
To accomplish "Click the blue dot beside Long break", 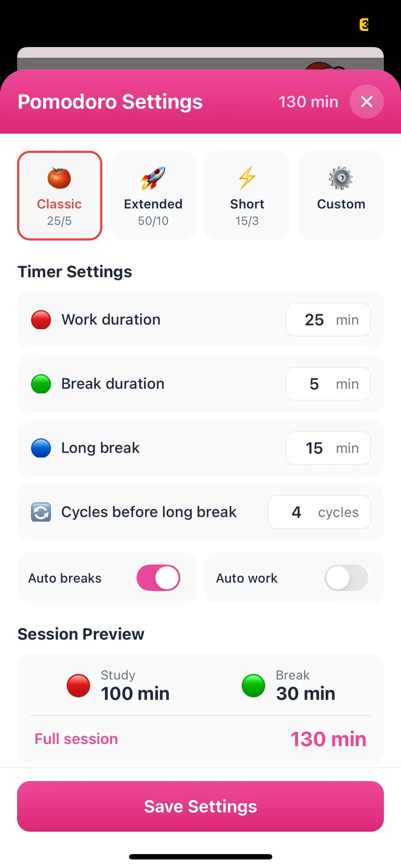I will pyautogui.click(x=41, y=448).
